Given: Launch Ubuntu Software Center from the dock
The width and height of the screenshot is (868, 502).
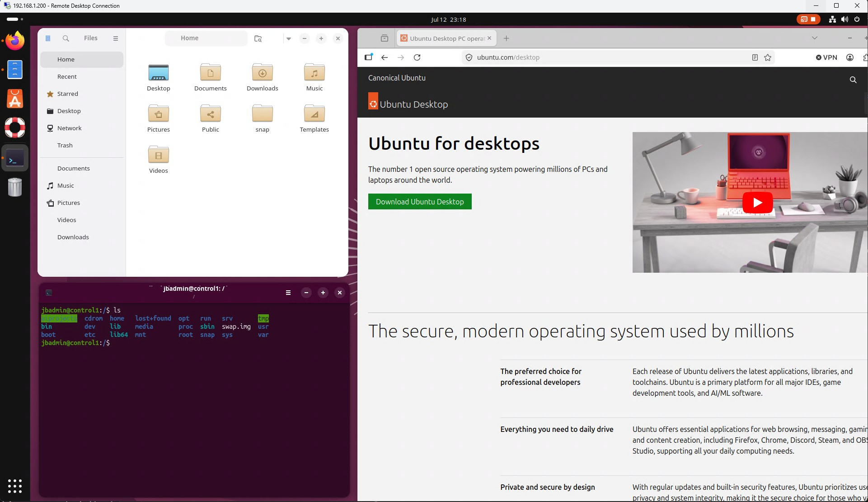Looking at the screenshot, I should (15, 99).
